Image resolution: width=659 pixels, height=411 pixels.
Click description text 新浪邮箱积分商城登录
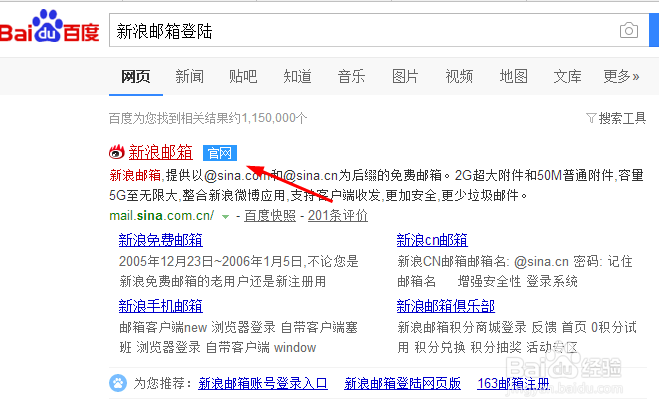pos(517,337)
